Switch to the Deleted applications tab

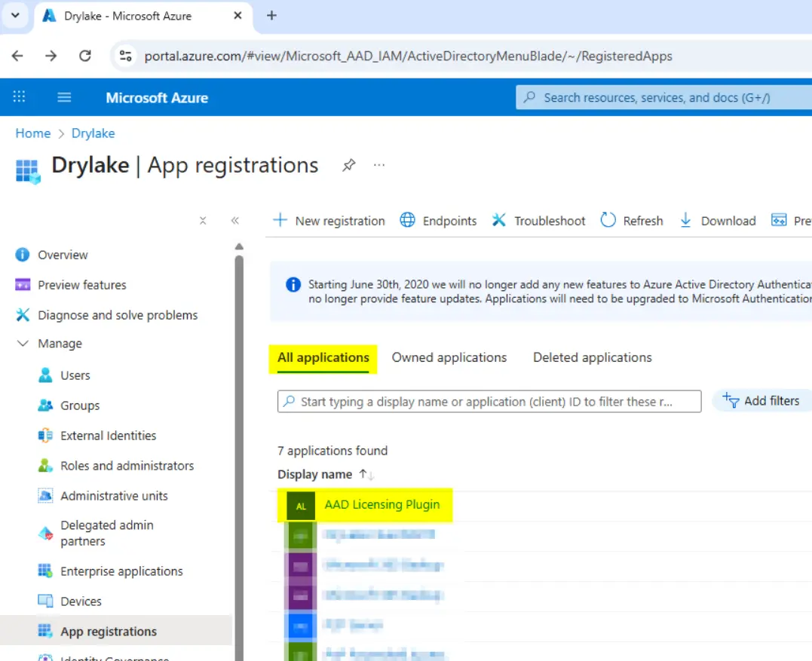(592, 357)
